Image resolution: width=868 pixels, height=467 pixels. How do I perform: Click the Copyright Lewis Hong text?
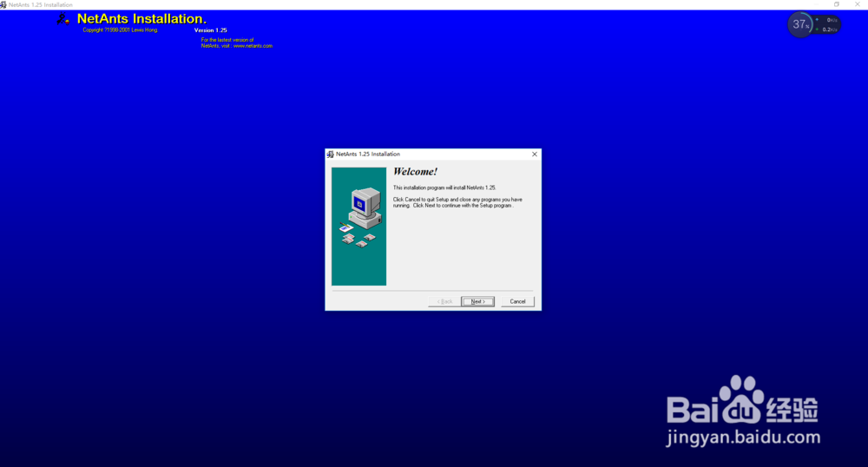tap(120, 30)
